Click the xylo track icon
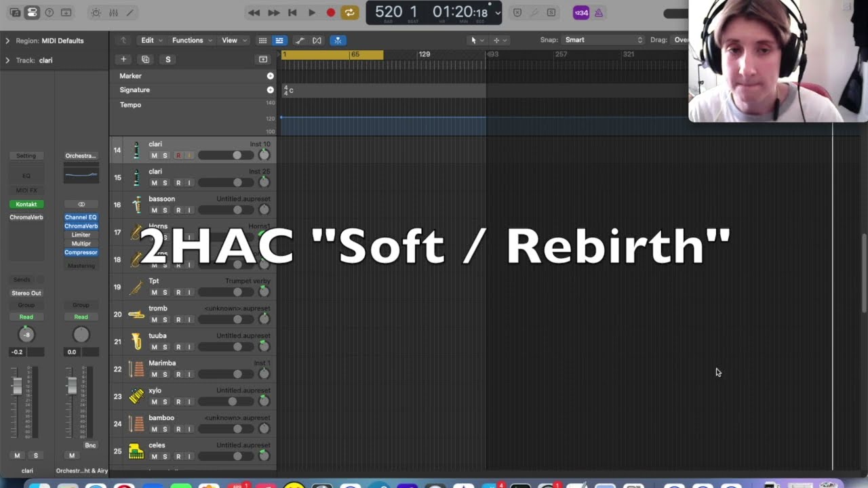This screenshot has width=868, height=488. pyautogui.click(x=136, y=396)
